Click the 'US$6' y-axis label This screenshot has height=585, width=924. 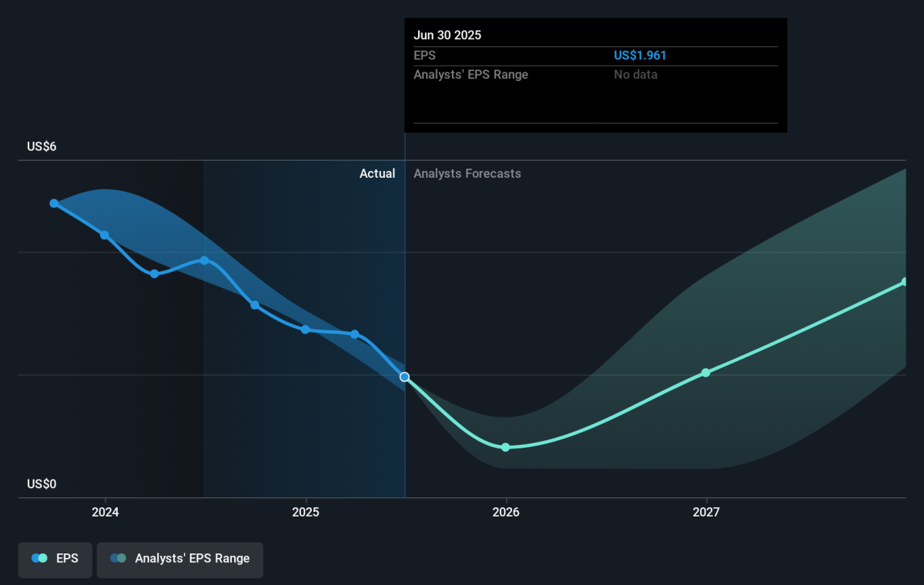tap(42, 147)
